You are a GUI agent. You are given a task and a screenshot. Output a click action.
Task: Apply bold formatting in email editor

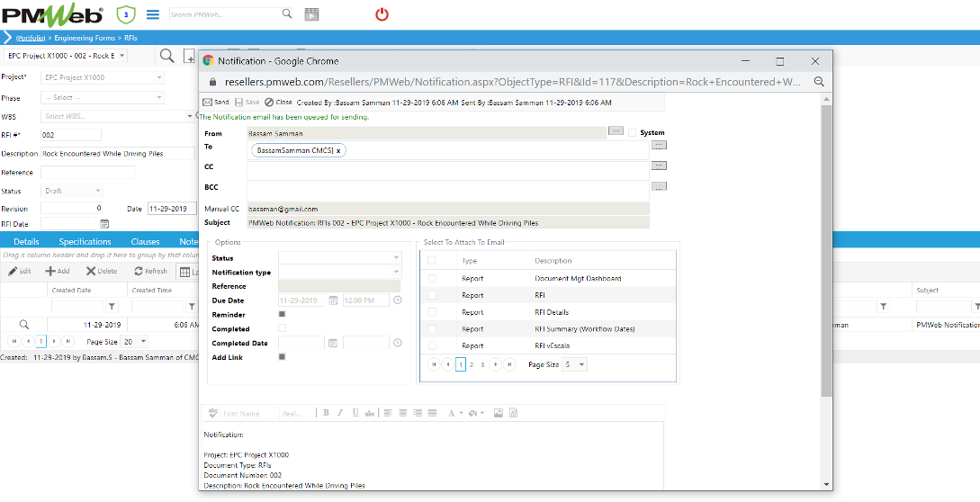pyautogui.click(x=327, y=413)
